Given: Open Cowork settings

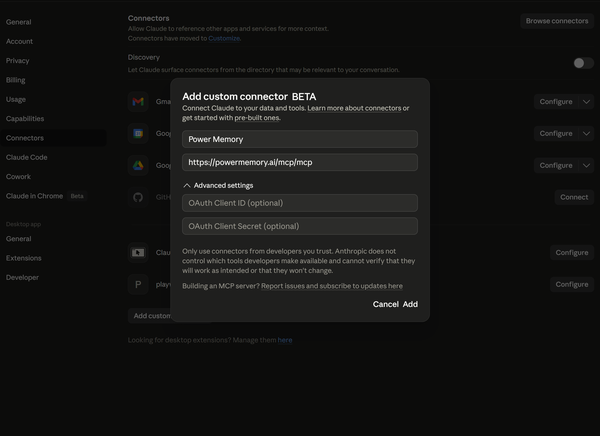Looking at the screenshot, I should tap(18, 176).
